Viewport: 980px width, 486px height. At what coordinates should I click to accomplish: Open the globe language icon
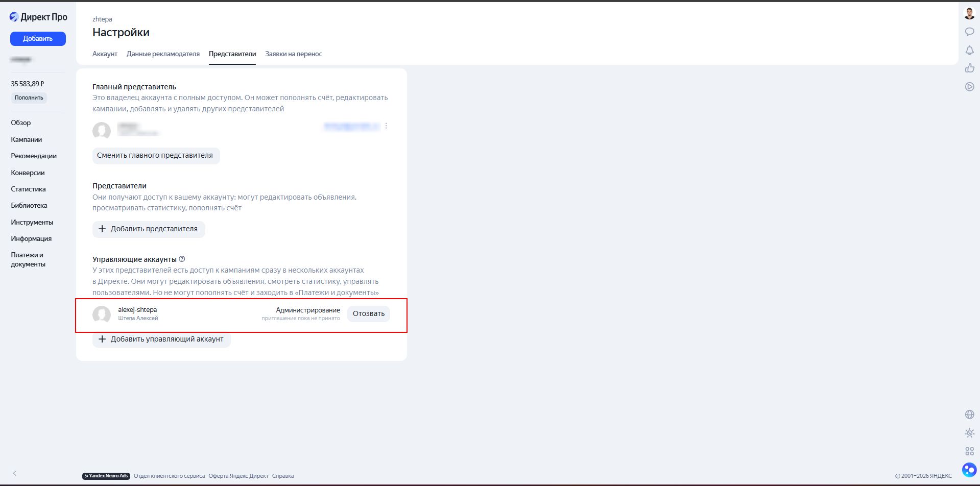click(x=969, y=415)
